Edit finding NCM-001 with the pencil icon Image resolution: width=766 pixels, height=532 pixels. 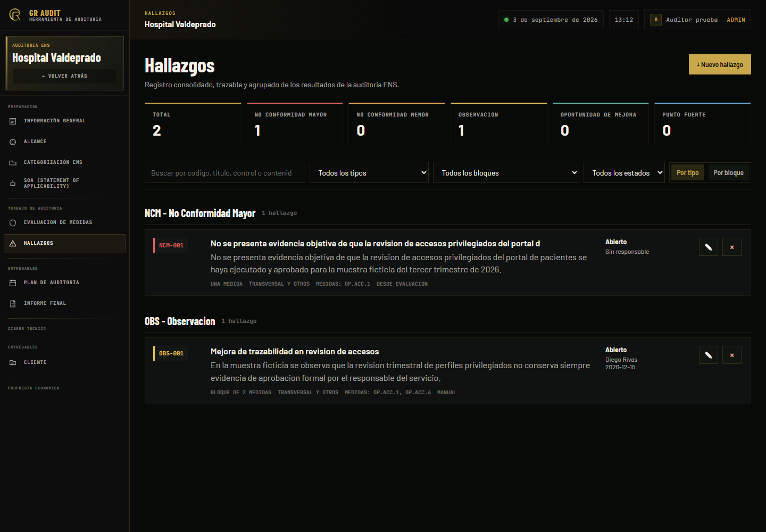(709, 247)
